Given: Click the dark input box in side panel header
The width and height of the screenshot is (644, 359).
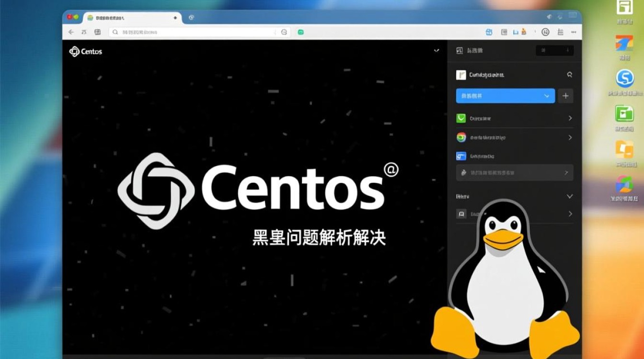Looking at the screenshot, I should (x=554, y=50).
